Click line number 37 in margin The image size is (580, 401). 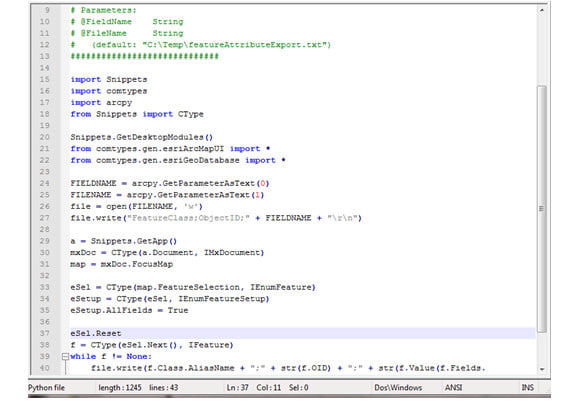[45, 333]
